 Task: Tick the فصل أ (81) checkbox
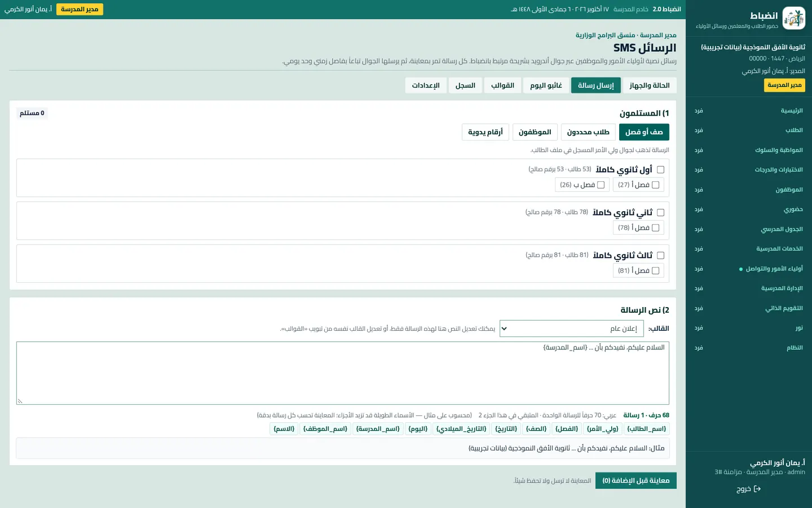[655, 270]
